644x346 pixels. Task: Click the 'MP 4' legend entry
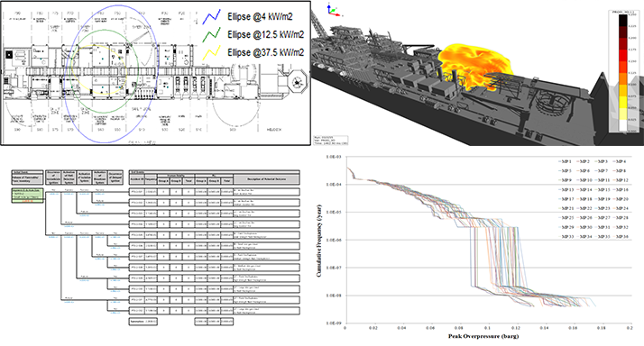click(x=620, y=161)
